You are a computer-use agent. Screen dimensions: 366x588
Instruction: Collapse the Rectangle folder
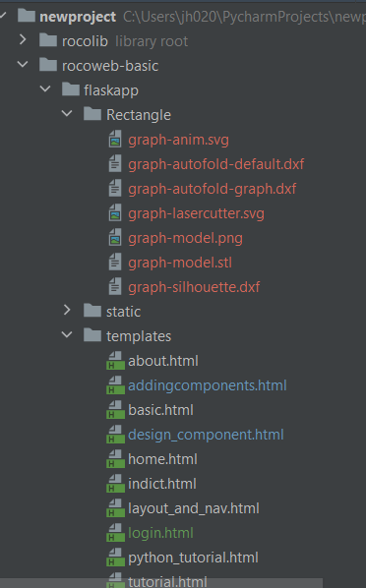[67, 114]
